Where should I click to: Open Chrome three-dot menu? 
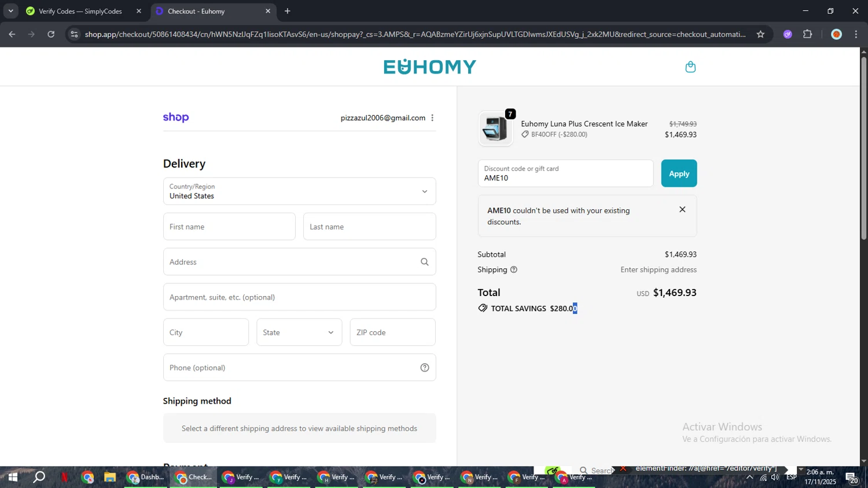pyautogui.click(x=856, y=34)
